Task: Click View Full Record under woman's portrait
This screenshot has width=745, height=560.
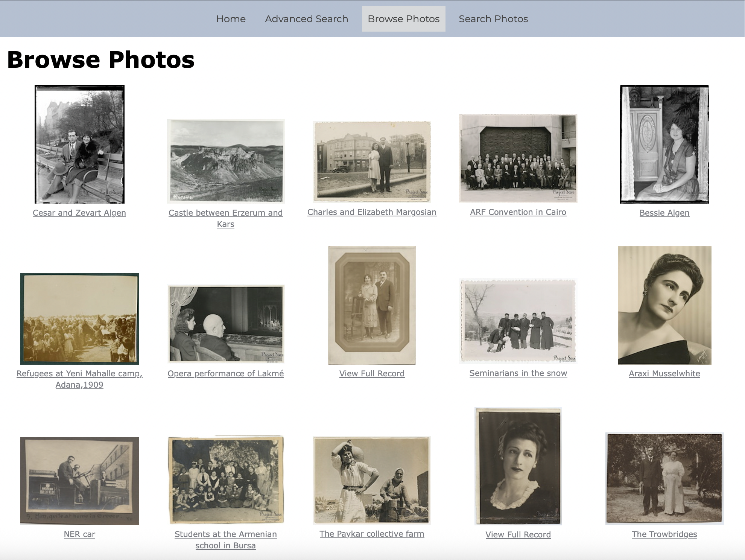Action: tap(518, 535)
